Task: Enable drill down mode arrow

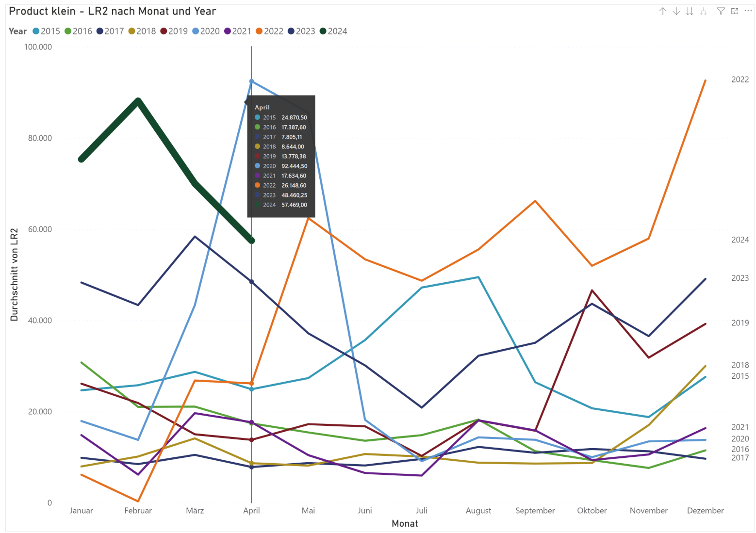Action: [x=676, y=11]
